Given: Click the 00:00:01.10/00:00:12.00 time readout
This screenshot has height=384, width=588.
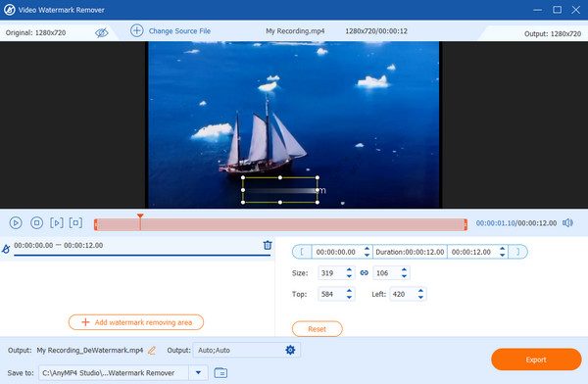Looking at the screenshot, I should click(x=516, y=223).
